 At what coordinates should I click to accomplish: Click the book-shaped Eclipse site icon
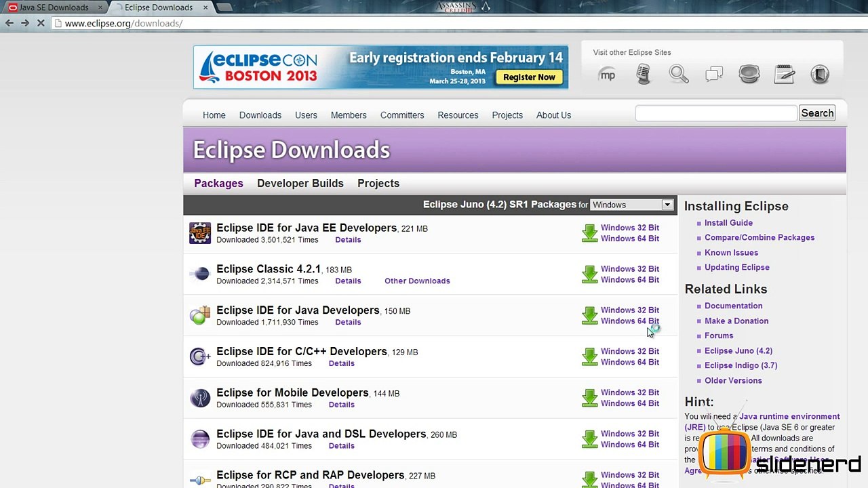click(820, 74)
